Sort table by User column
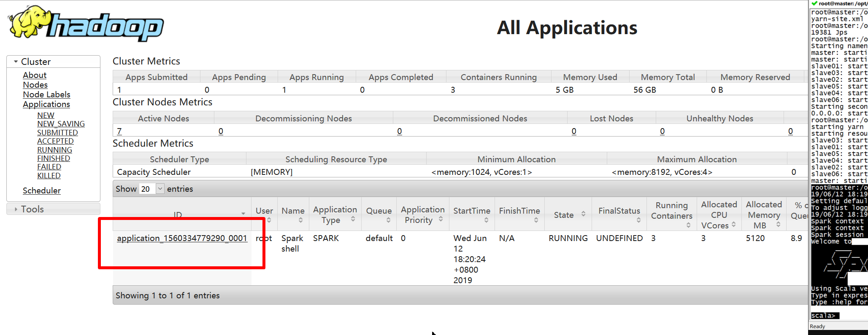The height and width of the screenshot is (335, 868). [x=264, y=214]
